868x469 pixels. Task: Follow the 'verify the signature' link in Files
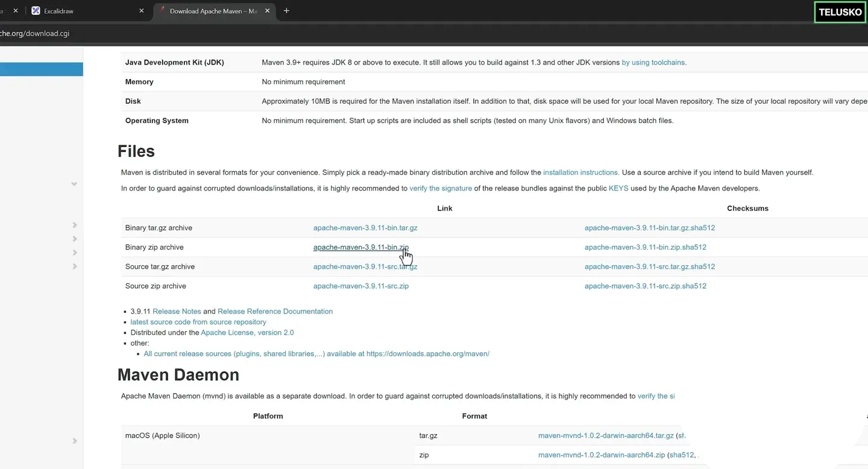(441, 188)
